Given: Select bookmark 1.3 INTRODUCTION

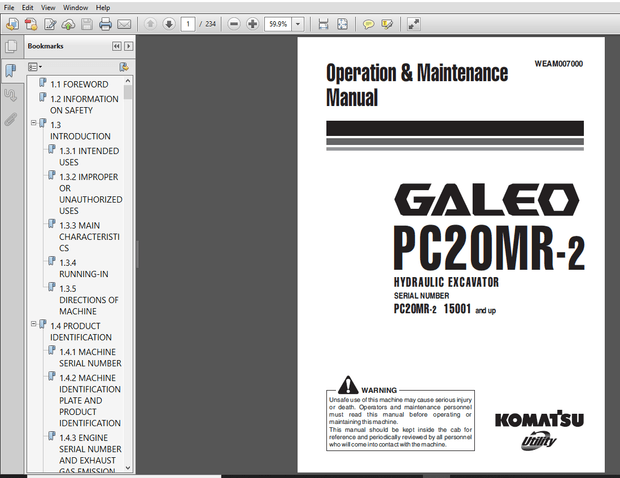Looking at the screenshot, I should click(x=80, y=130).
